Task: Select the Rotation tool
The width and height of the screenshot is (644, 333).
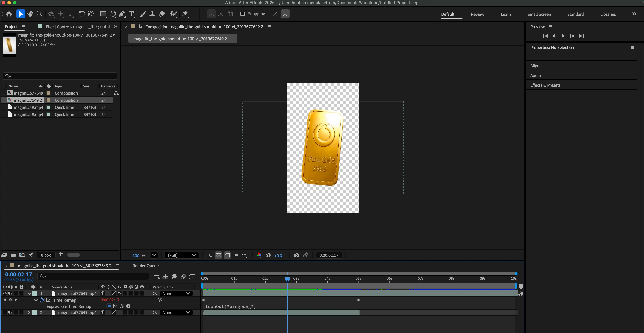Action: 81,14
